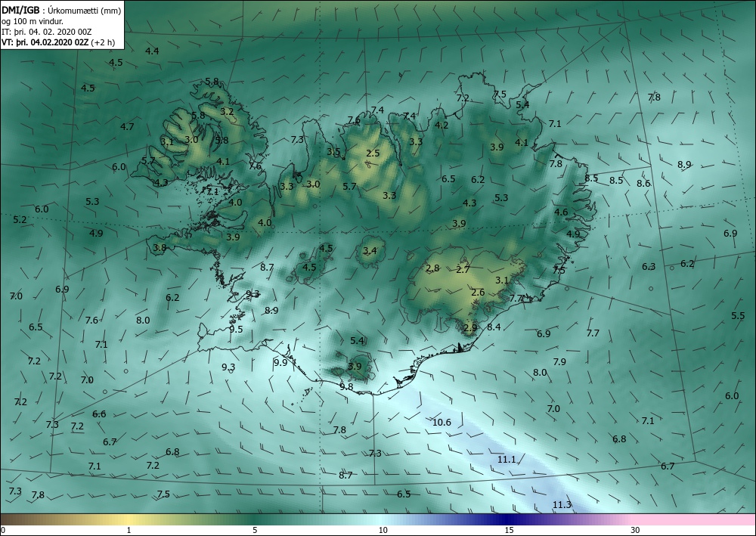The image size is (756, 536).
Task: Click the map value '7.9'
Action: click(x=559, y=361)
